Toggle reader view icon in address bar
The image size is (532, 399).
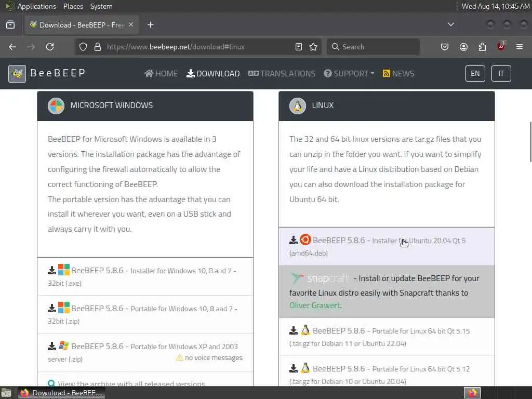299,47
